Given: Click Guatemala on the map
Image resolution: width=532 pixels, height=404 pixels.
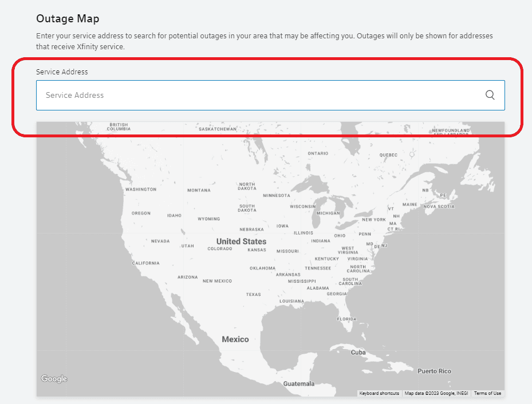Looking at the screenshot, I should 299,382.
